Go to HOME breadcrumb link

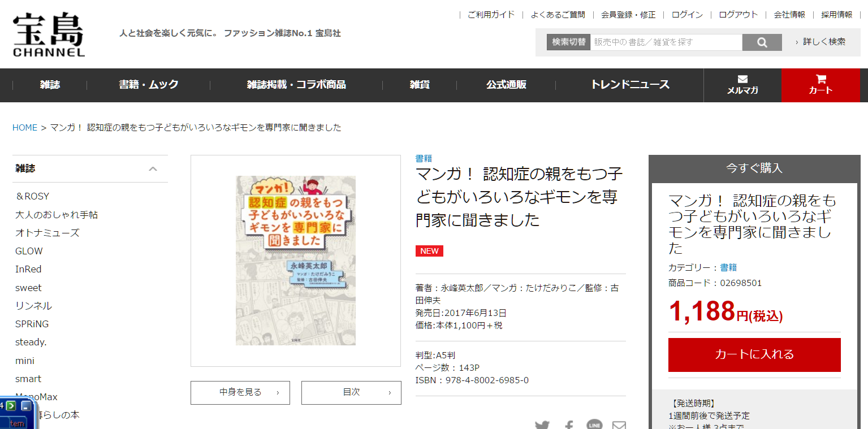25,128
